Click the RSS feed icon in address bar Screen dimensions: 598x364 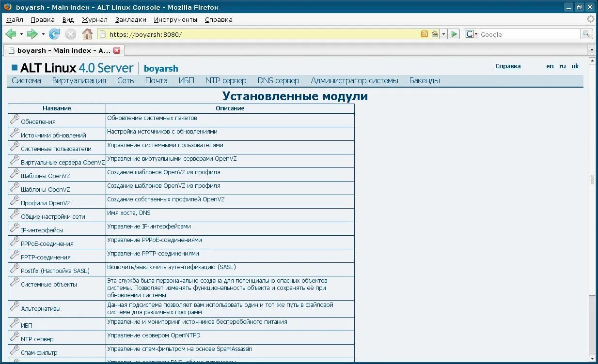[425, 34]
